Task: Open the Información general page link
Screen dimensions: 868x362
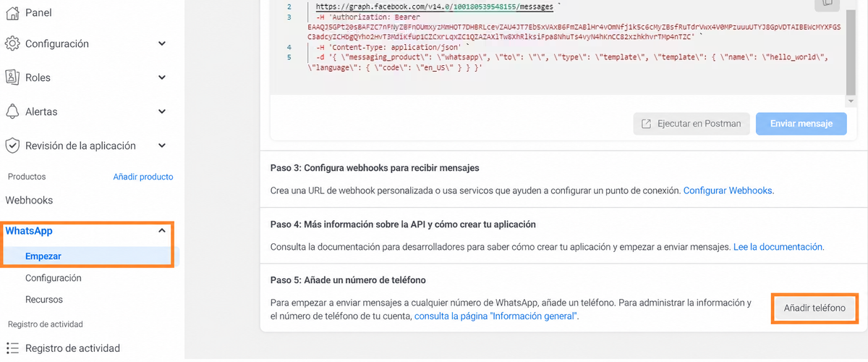Action: (x=495, y=316)
